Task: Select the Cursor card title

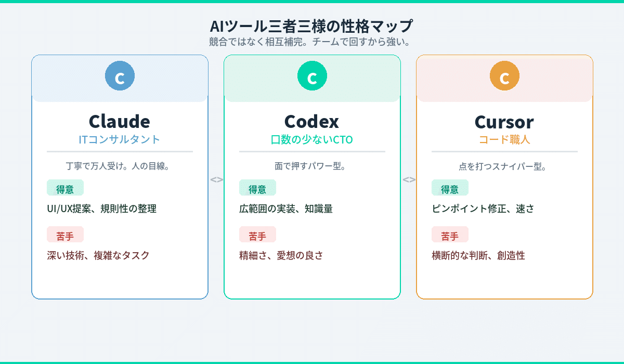Action: [504, 121]
